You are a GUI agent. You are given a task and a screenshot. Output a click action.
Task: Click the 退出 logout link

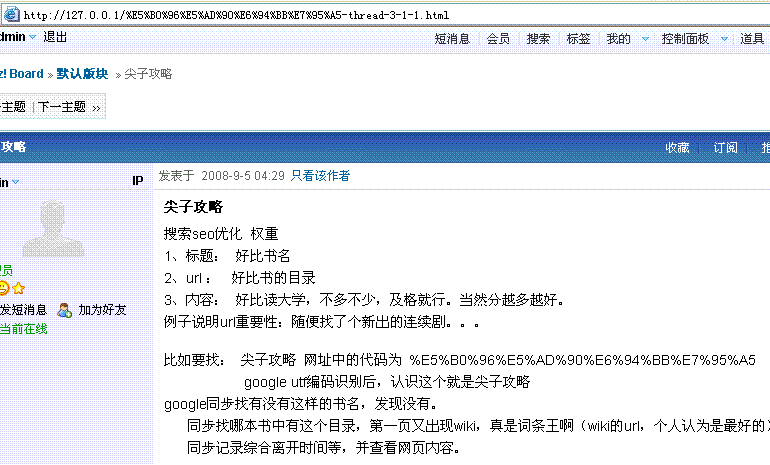pyautogui.click(x=55, y=37)
